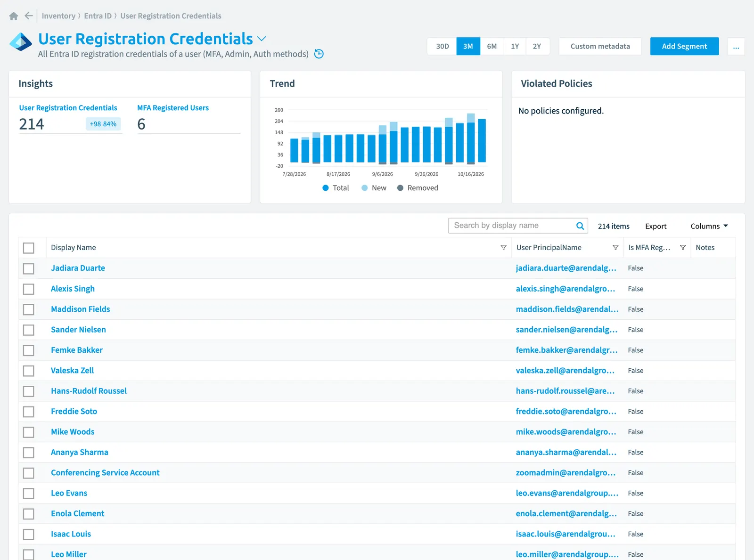Go to the home icon in breadcrumb
754x560 pixels.
pyautogui.click(x=14, y=16)
